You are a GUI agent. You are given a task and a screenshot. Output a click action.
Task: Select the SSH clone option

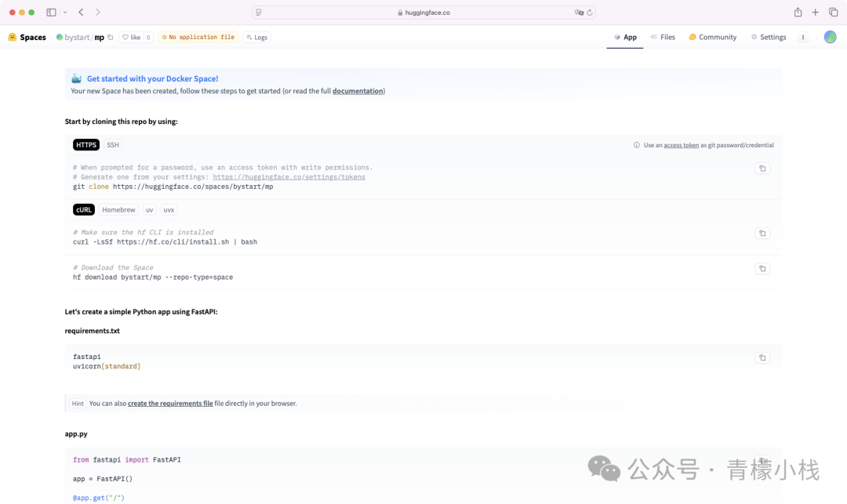coord(113,145)
